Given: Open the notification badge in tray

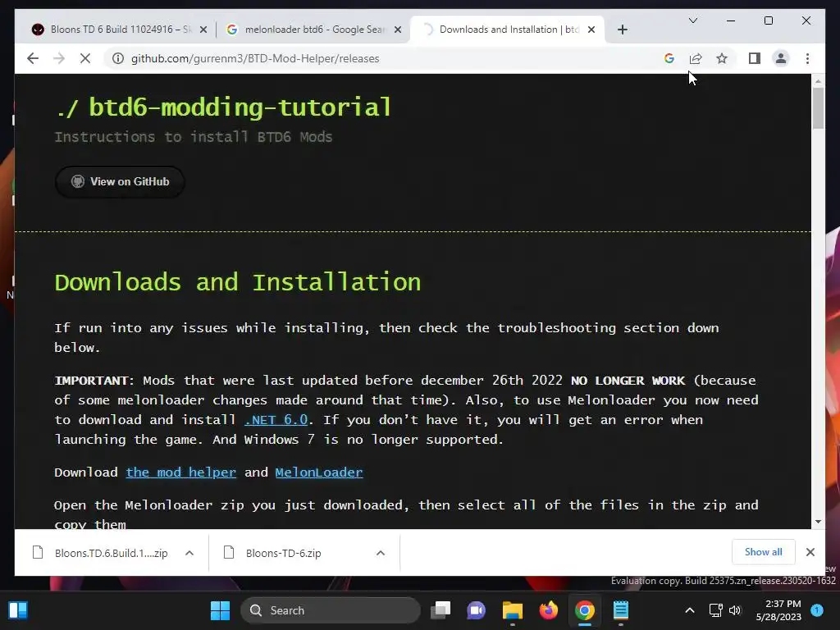Looking at the screenshot, I should point(817,610).
